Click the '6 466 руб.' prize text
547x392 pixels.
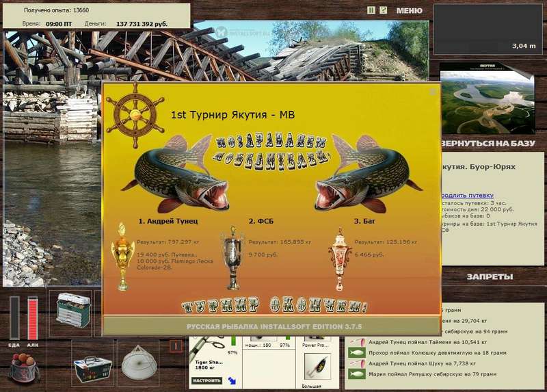coord(369,254)
